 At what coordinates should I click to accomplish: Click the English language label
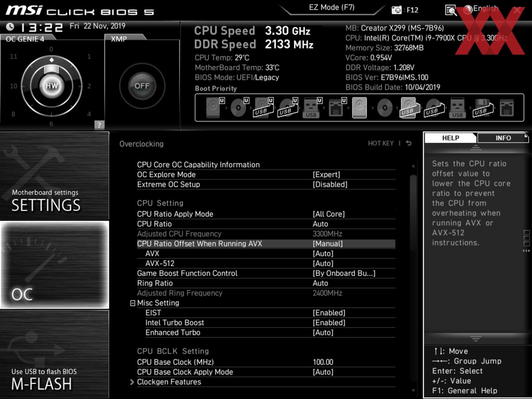(x=485, y=8)
